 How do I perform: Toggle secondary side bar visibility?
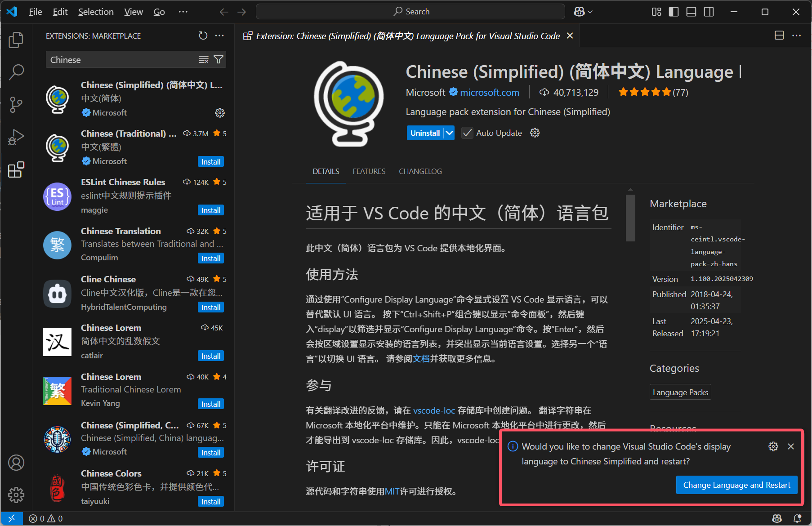click(709, 12)
